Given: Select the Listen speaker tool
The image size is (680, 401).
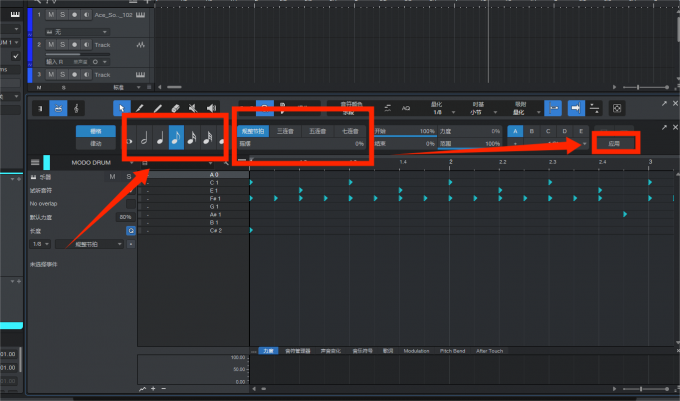Looking at the screenshot, I should tap(211, 108).
